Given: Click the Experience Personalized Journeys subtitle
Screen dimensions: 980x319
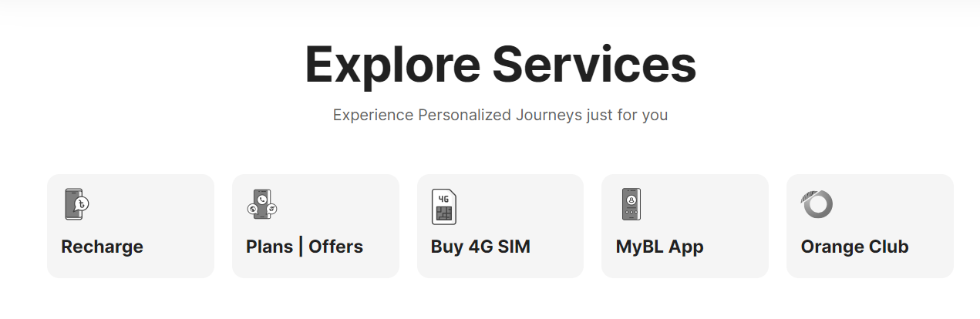Looking at the screenshot, I should point(500,116).
